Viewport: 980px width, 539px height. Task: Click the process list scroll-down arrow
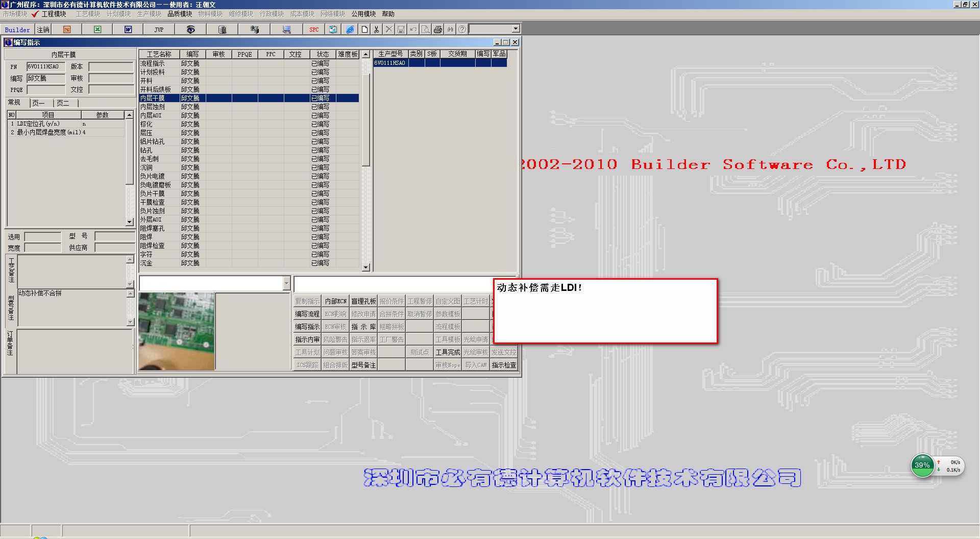click(365, 267)
